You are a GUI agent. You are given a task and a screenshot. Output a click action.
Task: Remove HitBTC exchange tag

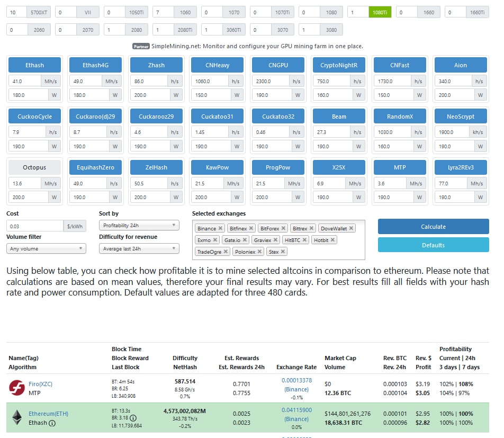pyautogui.click(x=304, y=240)
